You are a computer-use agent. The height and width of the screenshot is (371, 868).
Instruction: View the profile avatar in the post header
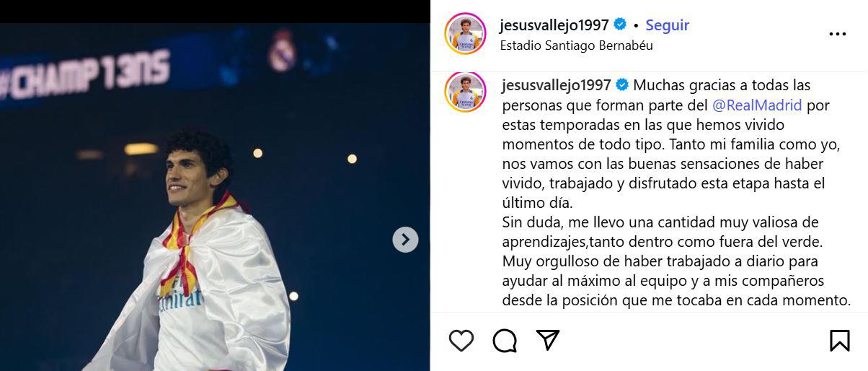pos(465,33)
